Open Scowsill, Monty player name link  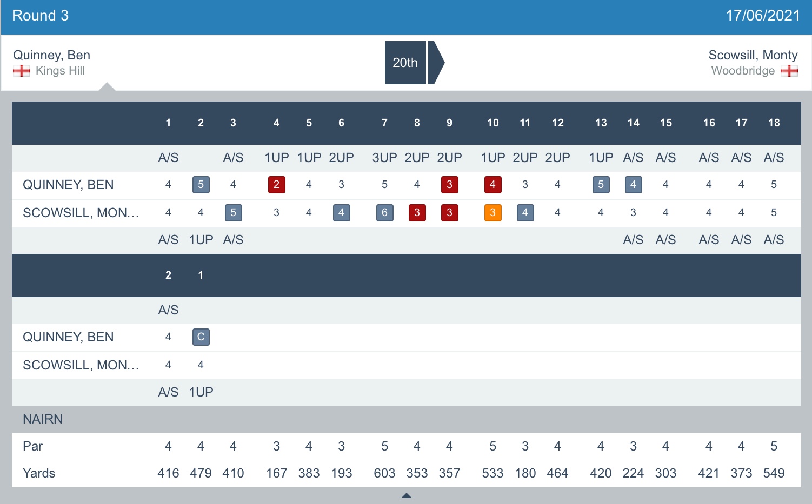pos(753,55)
